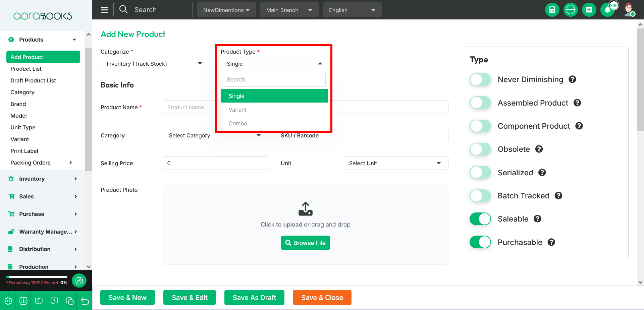Open Draft Product List in the sidebar
The image size is (644, 310).
point(33,80)
